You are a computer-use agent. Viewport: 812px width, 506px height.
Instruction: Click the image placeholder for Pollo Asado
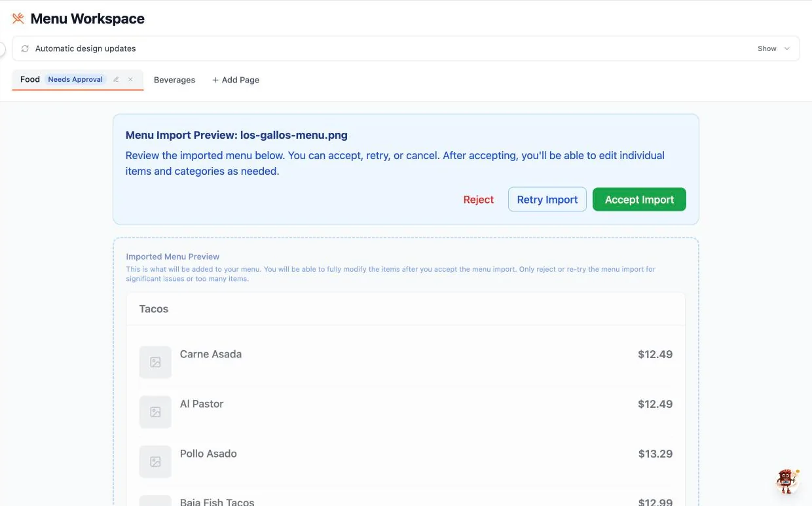point(155,461)
